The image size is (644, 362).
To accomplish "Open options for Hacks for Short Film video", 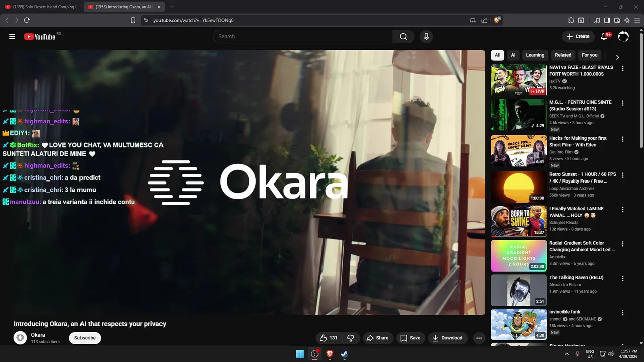I will pyautogui.click(x=623, y=139).
